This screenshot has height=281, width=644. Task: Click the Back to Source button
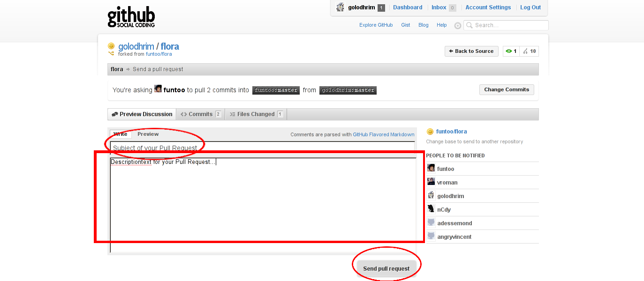(470, 52)
